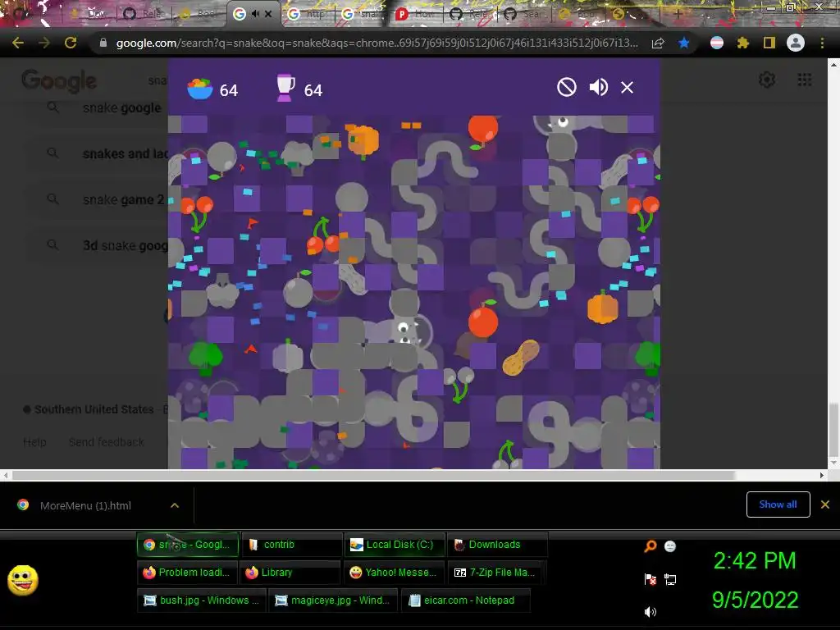Switch to the GitHub 'Sea' tab
This screenshot has width=840, height=630.
pyautogui.click(x=524, y=14)
